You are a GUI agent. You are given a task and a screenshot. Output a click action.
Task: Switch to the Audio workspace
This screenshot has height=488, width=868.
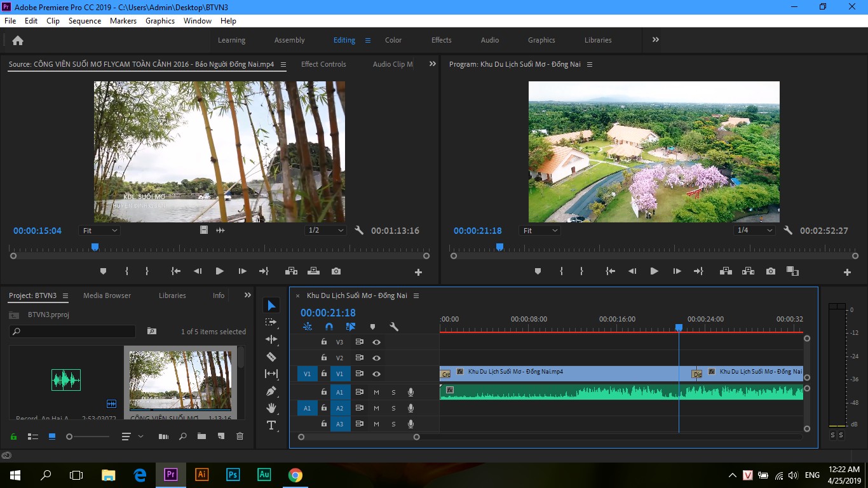490,40
